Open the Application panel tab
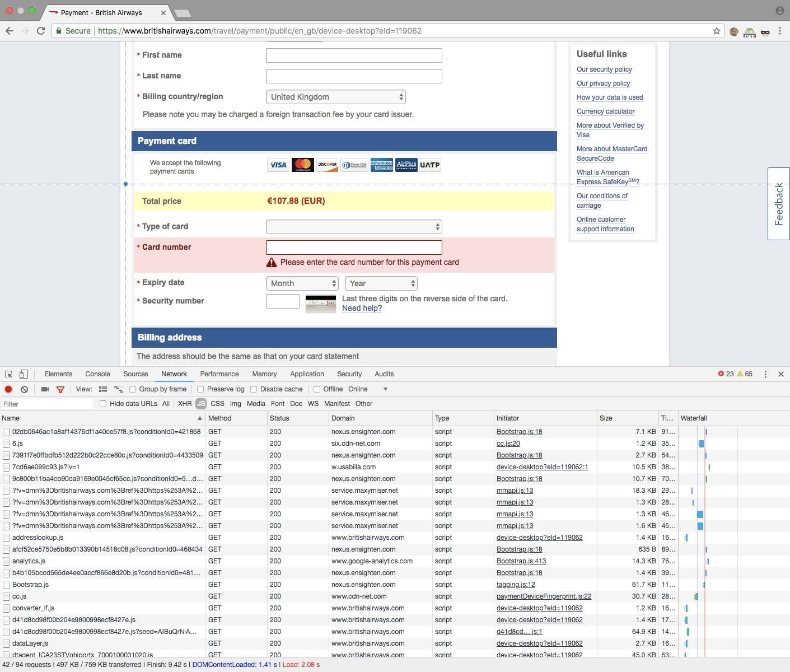The width and height of the screenshot is (790, 672). [307, 374]
